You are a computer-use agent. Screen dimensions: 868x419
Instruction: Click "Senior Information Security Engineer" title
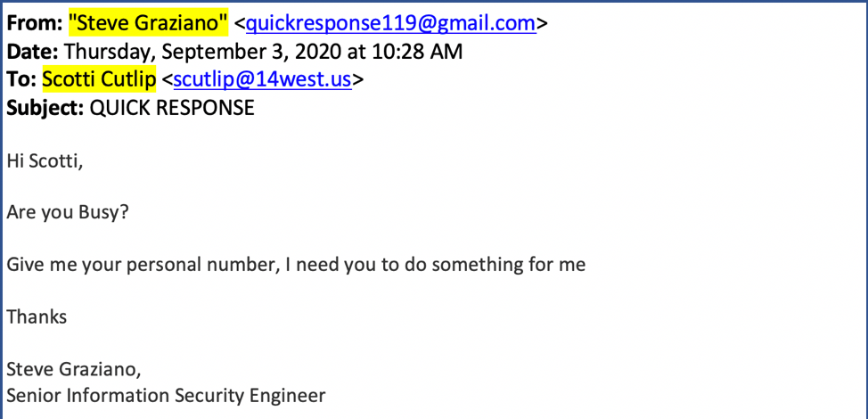(x=166, y=396)
